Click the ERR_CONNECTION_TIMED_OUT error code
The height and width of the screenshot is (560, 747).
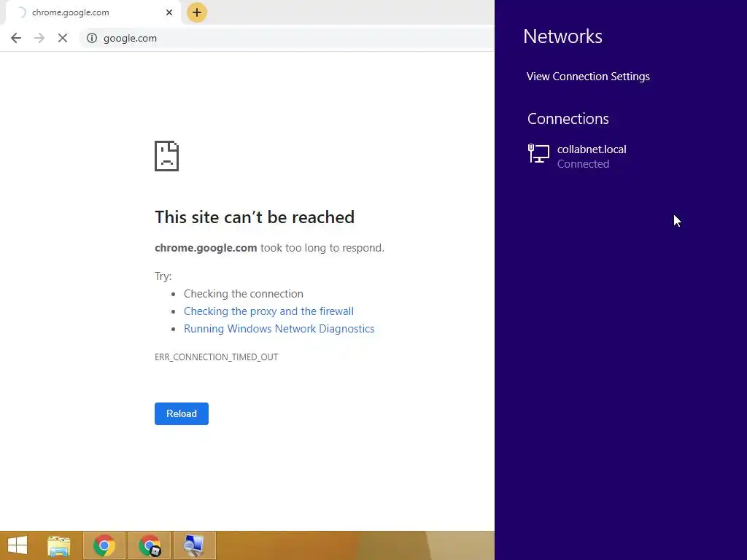[216, 357]
